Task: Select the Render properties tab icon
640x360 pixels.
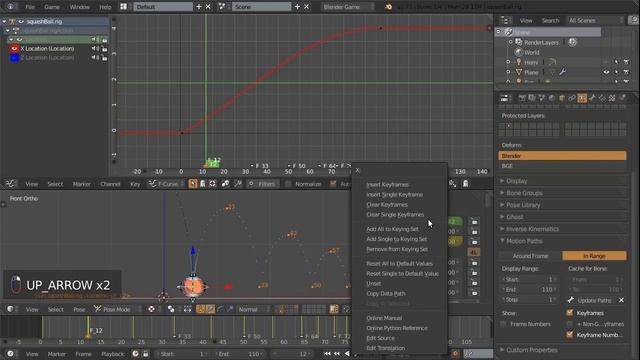Action: point(522,98)
